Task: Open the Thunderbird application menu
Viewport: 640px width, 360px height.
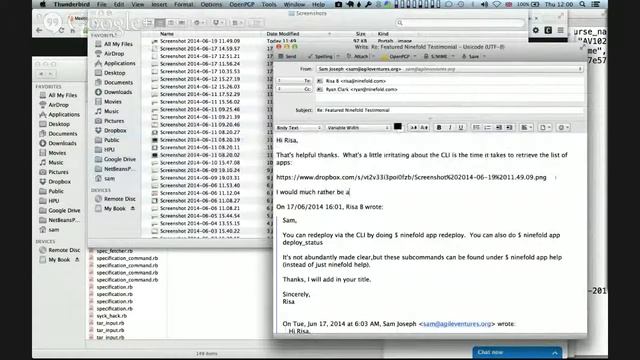Action: pos(72,4)
